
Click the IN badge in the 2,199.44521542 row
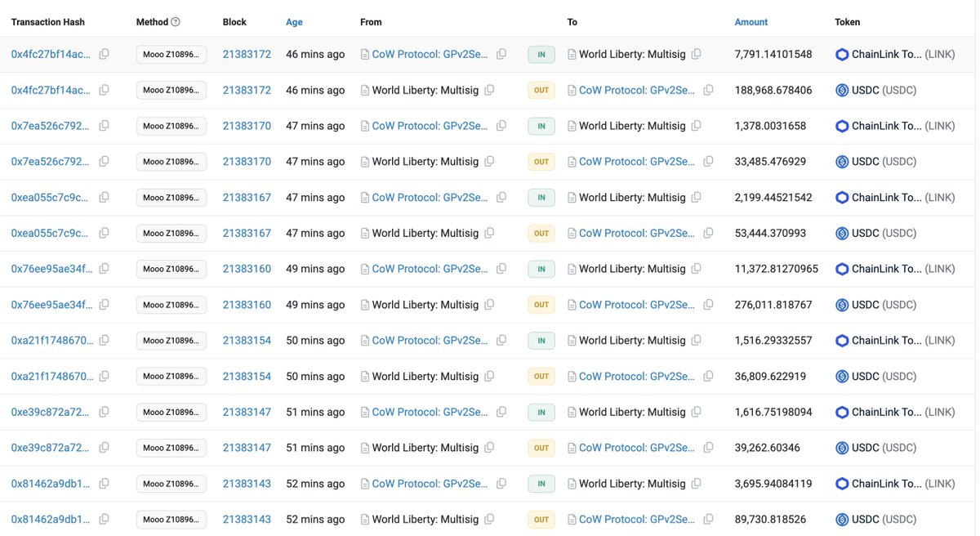pos(541,198)
